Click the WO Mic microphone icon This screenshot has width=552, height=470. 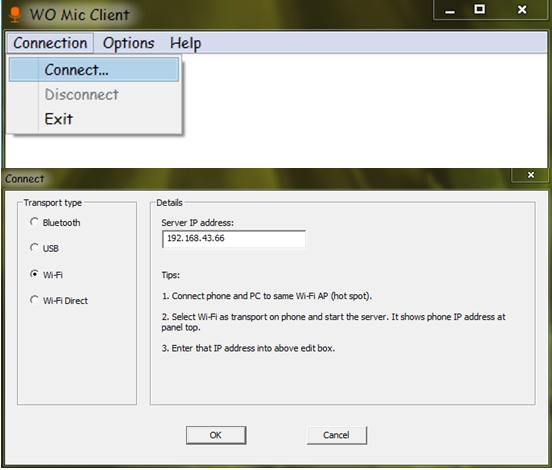coord(15,15)
